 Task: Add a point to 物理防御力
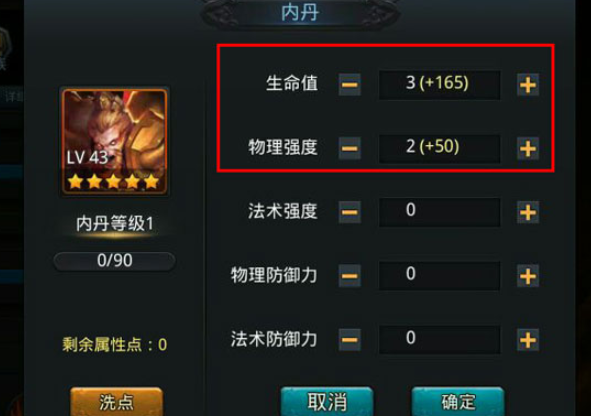pos(528,276)
